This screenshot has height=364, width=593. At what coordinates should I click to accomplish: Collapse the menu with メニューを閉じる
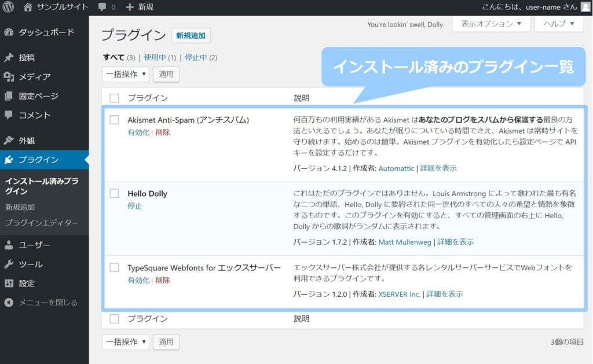47,302
